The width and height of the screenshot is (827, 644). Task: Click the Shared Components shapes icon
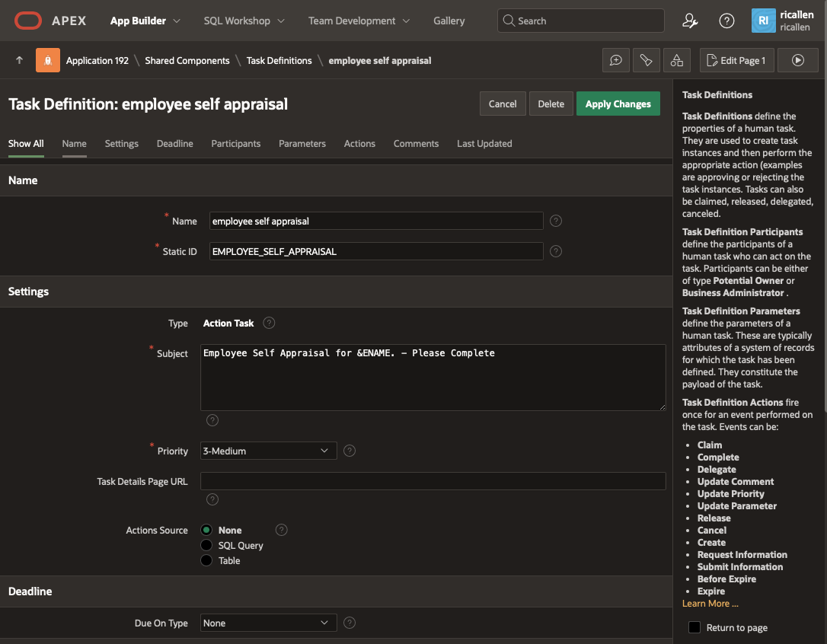676,61
